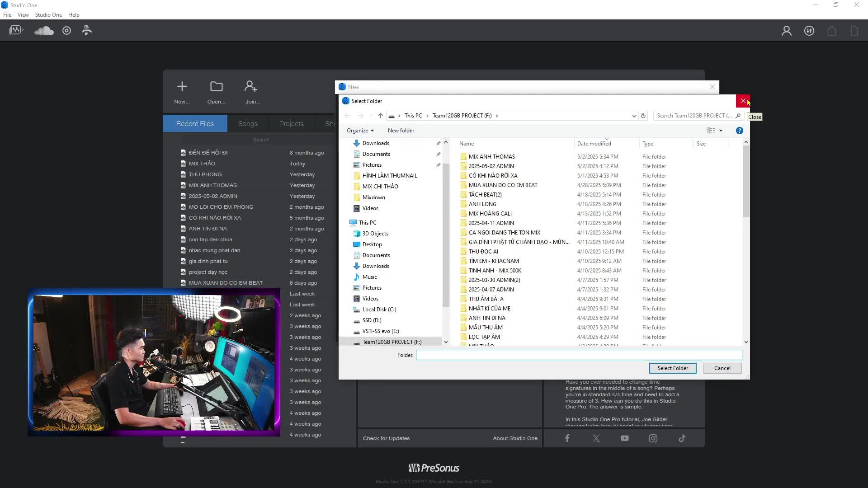Click the Folder name input field
Screen dimensions: 868x488
(x=578, y=355)
